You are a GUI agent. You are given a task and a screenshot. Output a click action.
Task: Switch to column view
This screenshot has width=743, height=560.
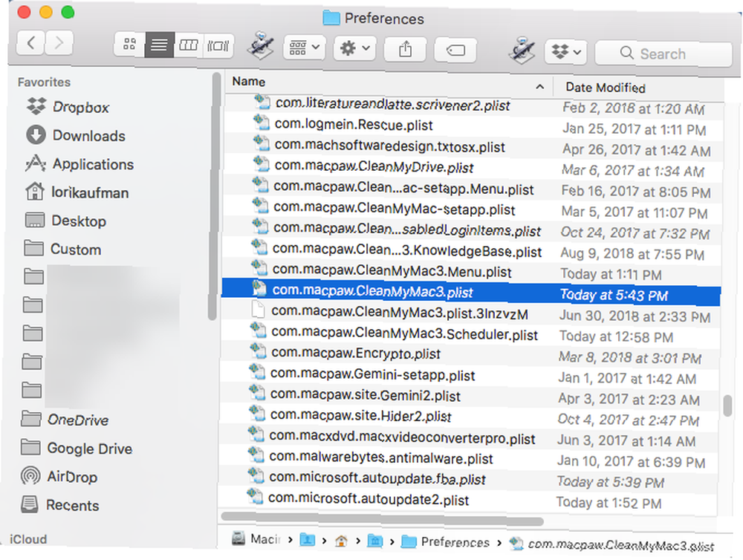click(188, 45)
